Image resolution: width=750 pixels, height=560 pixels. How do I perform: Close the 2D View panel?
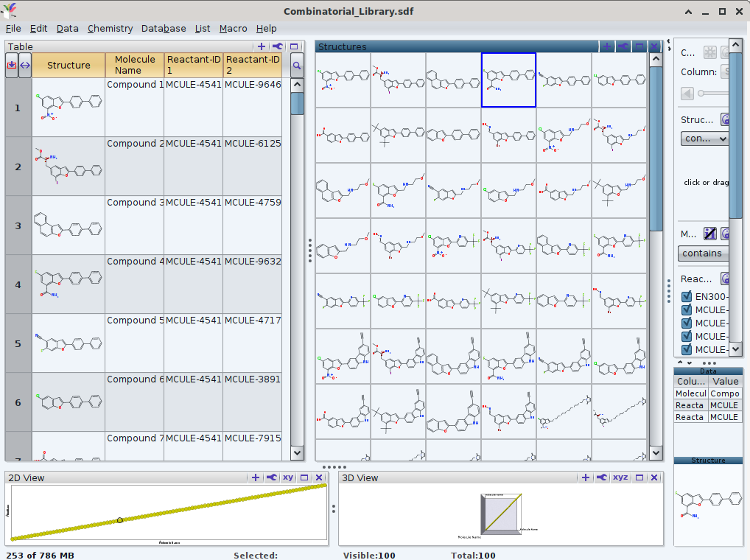point(319,477)
